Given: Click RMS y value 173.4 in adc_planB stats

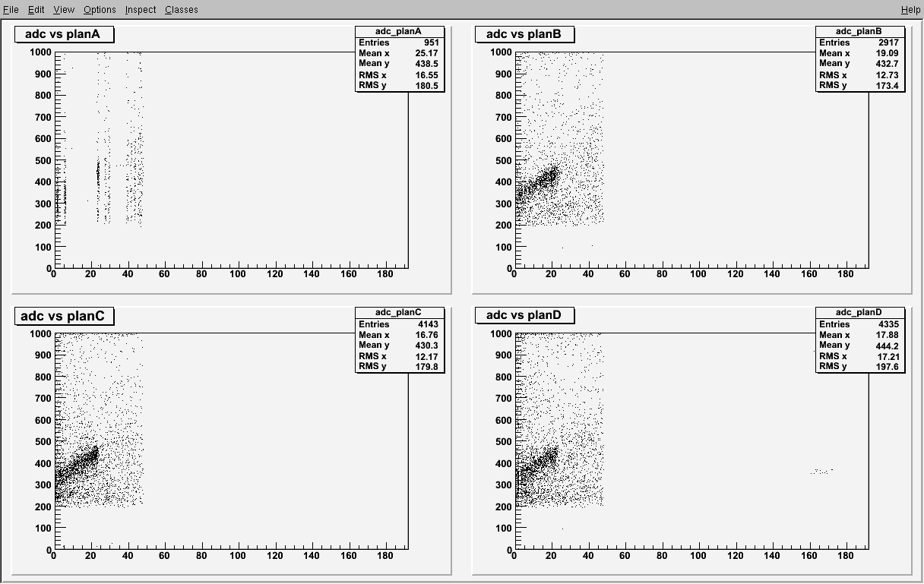Looking at the screenshot, I should [888, 85].
